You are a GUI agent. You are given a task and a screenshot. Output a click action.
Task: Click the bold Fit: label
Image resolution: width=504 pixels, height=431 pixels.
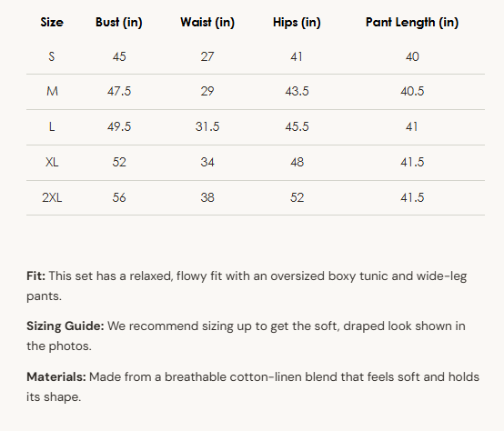[36, 276]
